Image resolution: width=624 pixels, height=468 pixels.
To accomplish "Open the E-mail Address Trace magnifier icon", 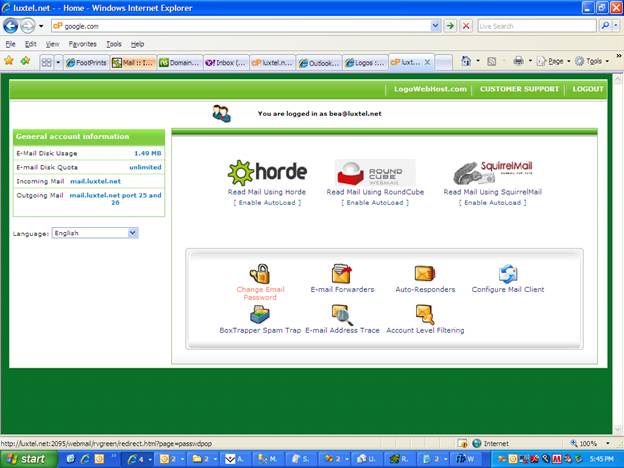I will click(342, 315).
